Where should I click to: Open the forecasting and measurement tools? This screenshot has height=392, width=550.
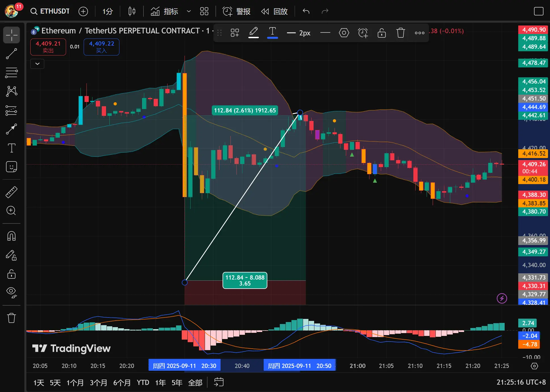[11, 110]
